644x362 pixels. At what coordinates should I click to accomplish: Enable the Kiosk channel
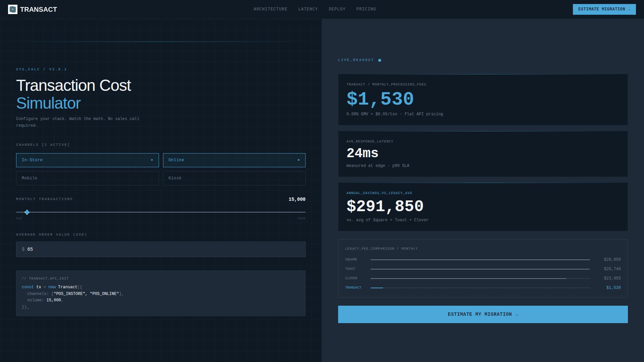(x=234, y=178)
